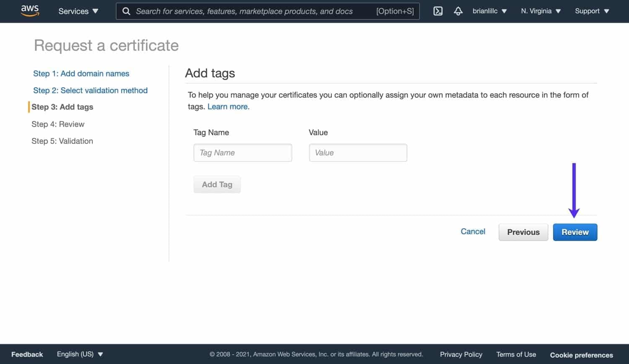Click in the AWS services search box
629x364 pixels.
pyautogui.click(x=252, y=11)
